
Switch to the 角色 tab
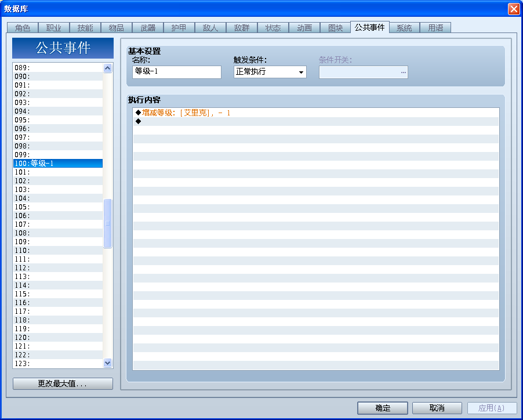(x=23, y=28)
